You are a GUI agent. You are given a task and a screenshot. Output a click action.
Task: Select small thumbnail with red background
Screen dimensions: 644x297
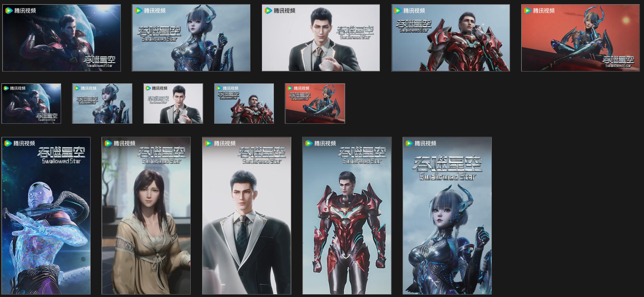pyautogui.click(x=315, y=103)
